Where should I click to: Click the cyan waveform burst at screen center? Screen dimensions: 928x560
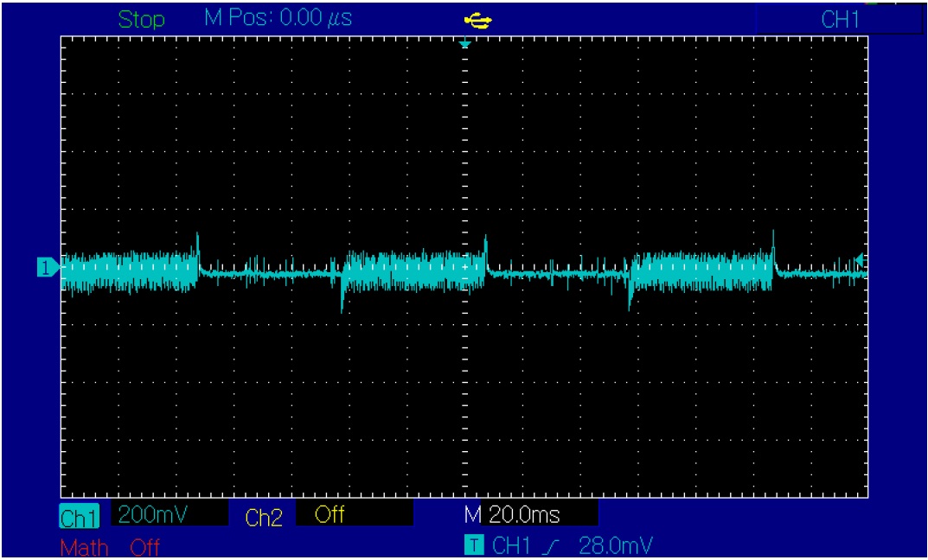pyautogui.click(x=406, y=271)
